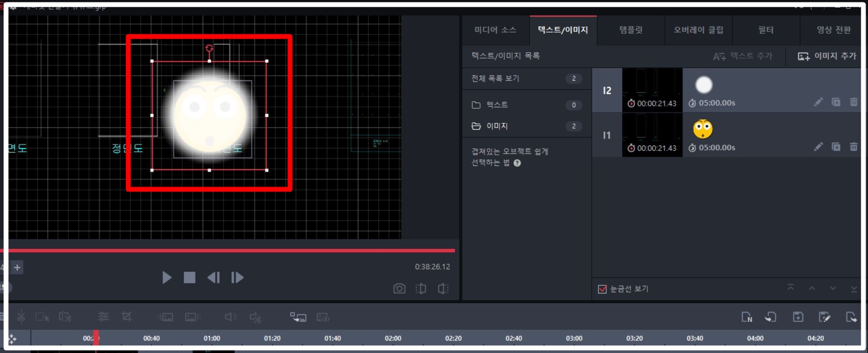Stop the preview playback

pos(189,278)
